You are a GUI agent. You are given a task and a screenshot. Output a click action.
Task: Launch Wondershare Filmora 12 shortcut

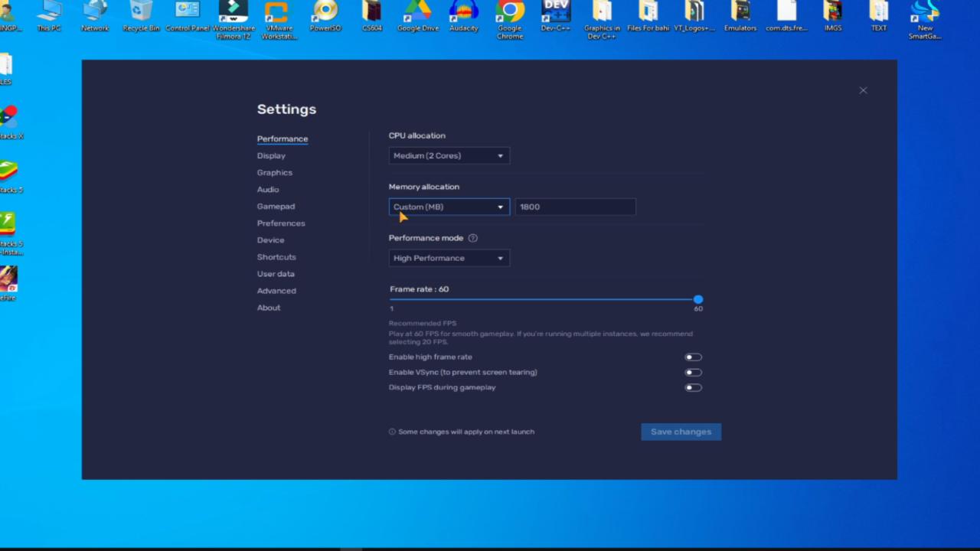pyautogui.click(x=234, y=19)
